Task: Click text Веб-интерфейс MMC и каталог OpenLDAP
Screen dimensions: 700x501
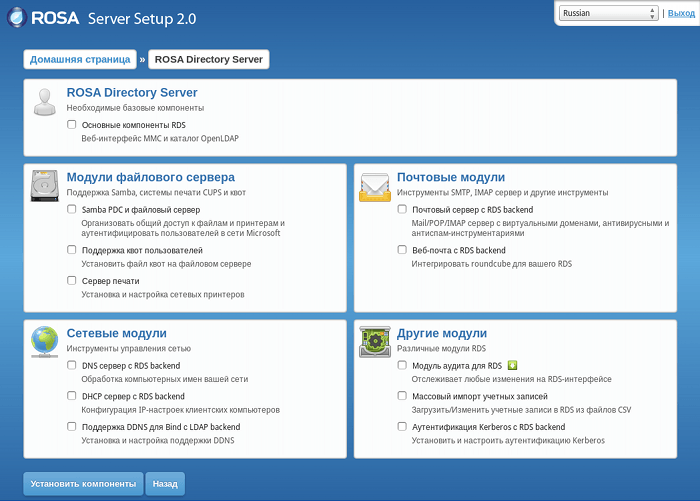Action: click(160, 138)
